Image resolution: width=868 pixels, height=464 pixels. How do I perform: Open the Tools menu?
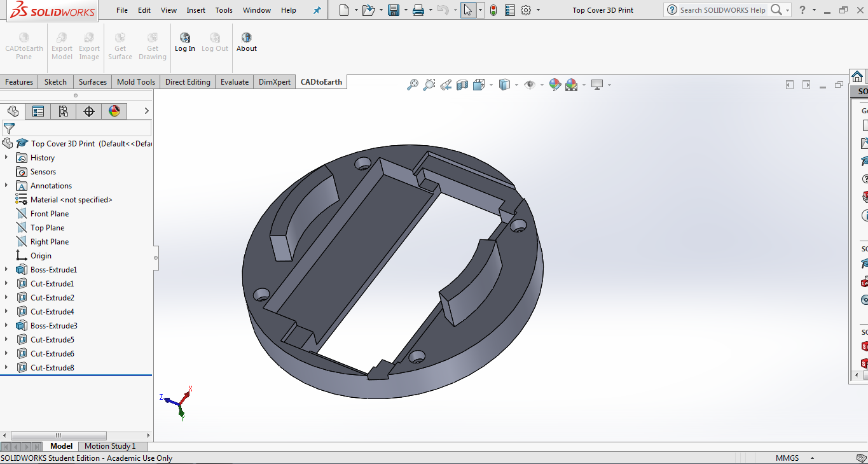[x=224, y=10]
